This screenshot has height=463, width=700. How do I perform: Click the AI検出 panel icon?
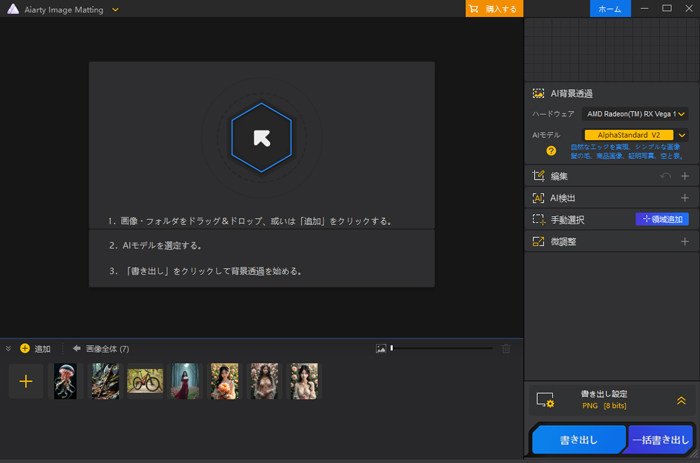[539, 198]
